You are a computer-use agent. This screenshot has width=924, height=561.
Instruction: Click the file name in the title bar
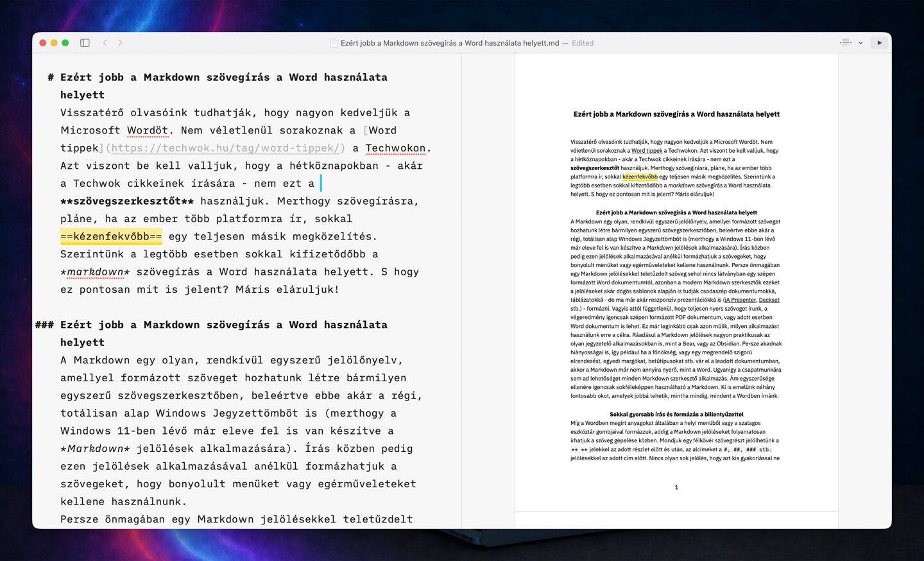pyautogui.click(x=450, y=43)
